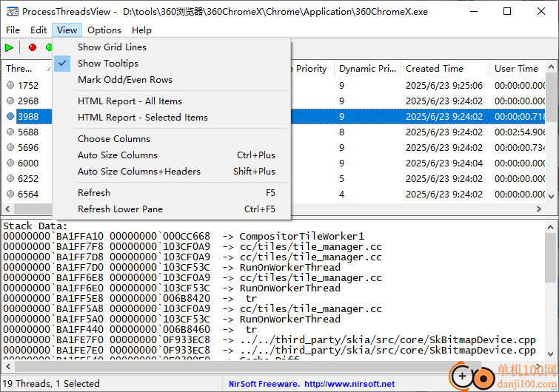
Task: Choose HTML Report - Selected Items
Action: pos(172,118)
